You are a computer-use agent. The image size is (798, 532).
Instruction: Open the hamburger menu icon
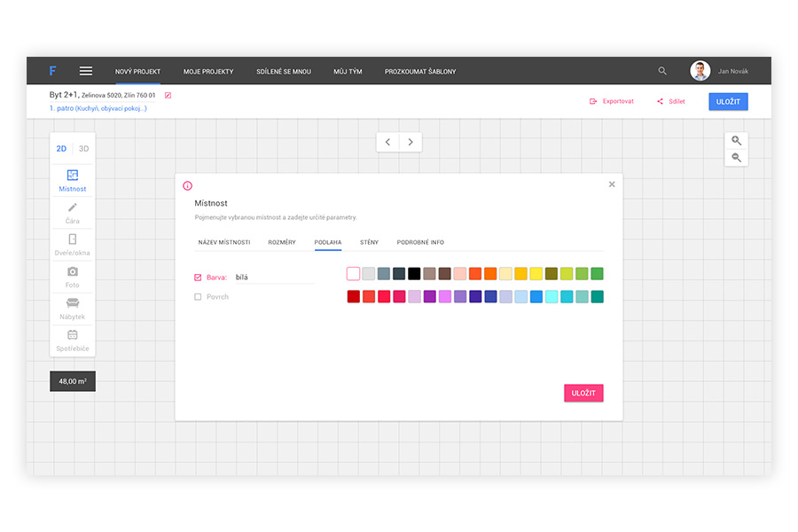[86, 71]
